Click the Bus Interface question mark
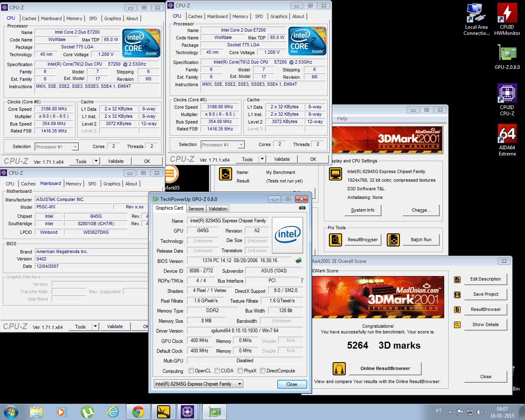Screen dimensions: 525x420 point(302,281)
